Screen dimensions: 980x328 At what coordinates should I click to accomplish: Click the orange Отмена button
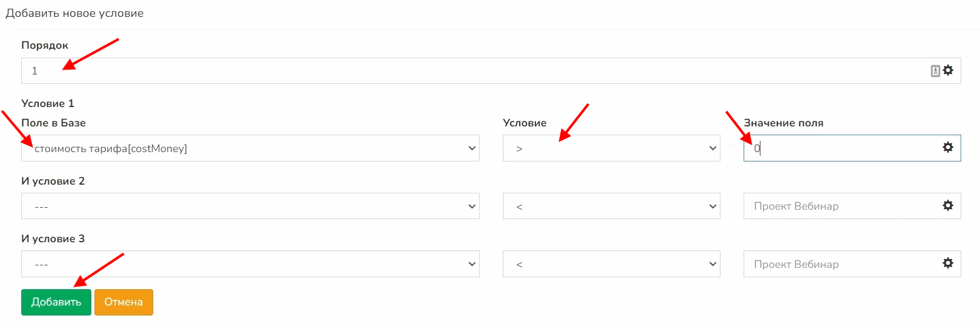pos(124,302)
